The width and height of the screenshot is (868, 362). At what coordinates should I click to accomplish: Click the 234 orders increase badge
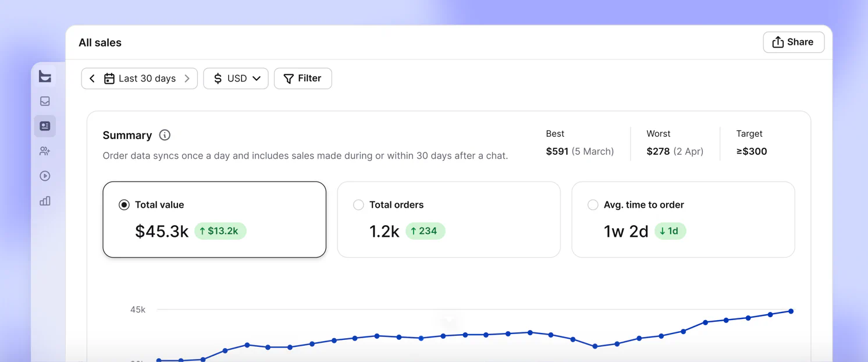pyautogui.click(x=425, y=231)
